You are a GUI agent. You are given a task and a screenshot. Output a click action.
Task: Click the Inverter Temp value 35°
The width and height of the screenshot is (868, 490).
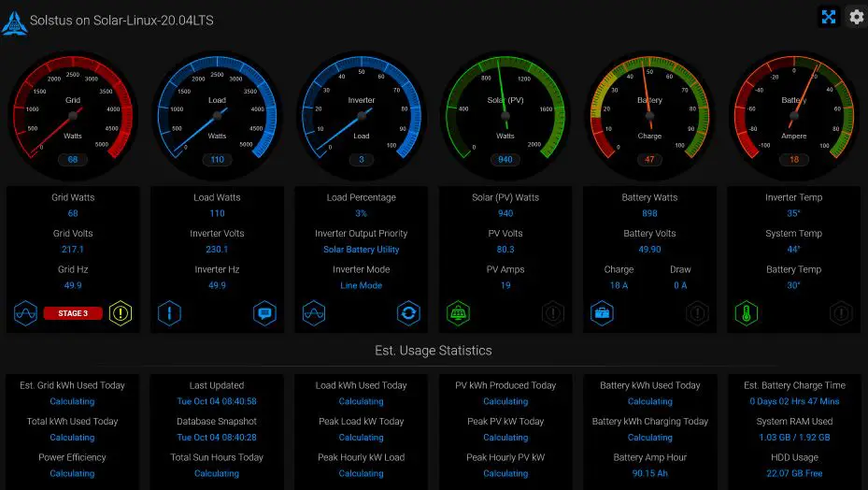(x=794, y=213)
